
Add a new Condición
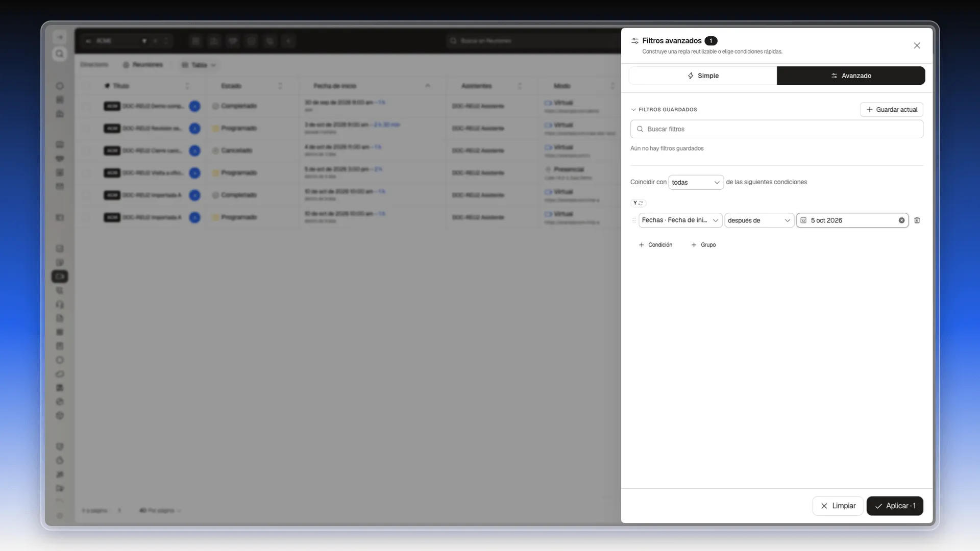tap(655, 245)
